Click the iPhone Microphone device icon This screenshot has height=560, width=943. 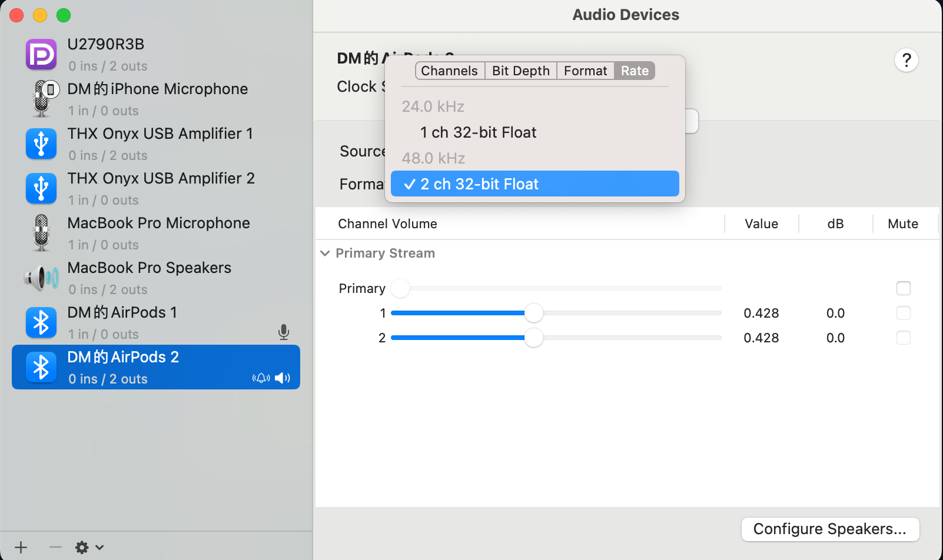pos(42,98)
